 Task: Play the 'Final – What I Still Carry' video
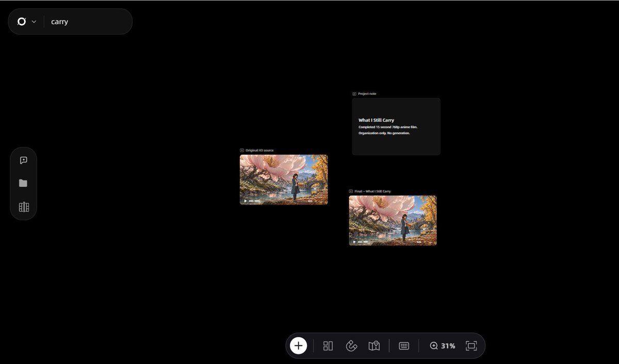pos(354,241)
